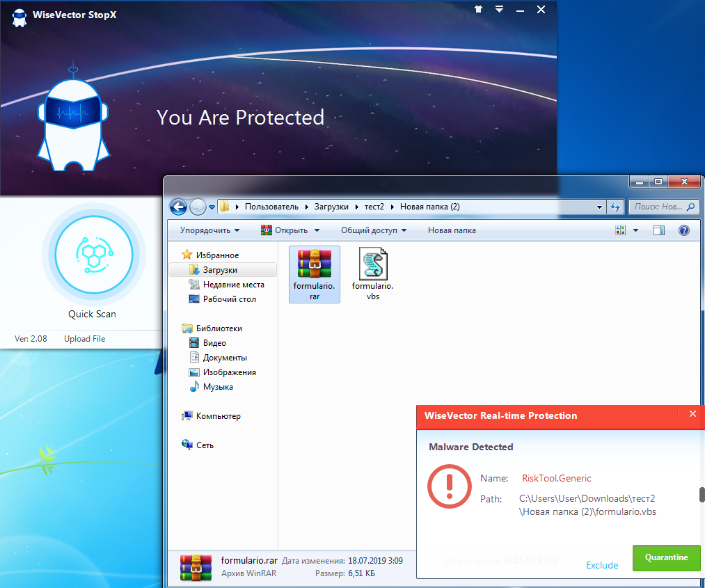Click the Загрузки breadcrumb in the address bar
Screen dimensions: 705x588
click(331, 207)
